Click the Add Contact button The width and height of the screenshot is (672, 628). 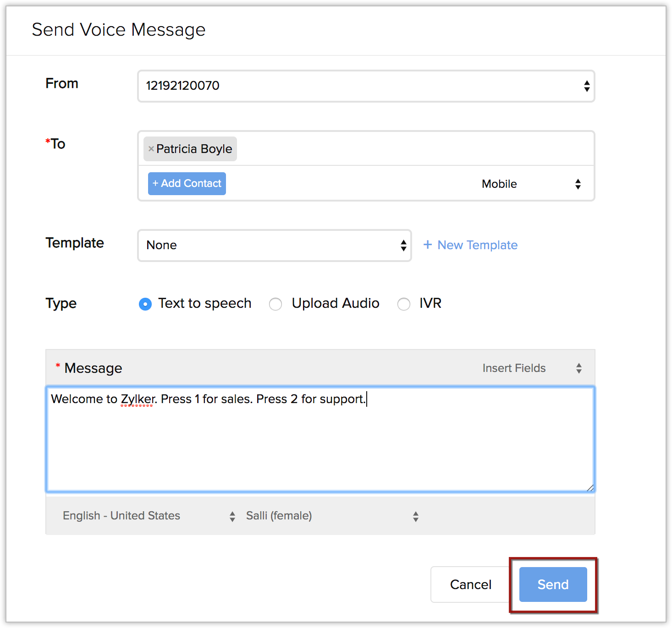point(187,184)
